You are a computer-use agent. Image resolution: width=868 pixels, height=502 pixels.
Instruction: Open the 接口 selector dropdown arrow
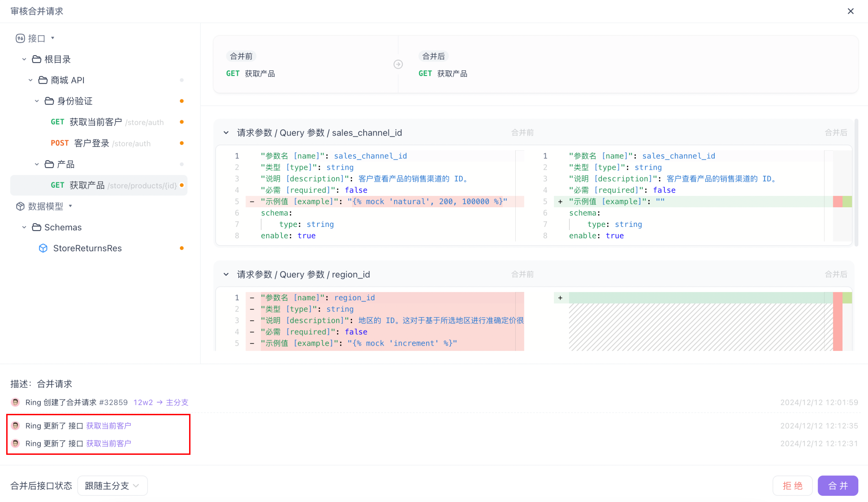[x=52, y=38]
